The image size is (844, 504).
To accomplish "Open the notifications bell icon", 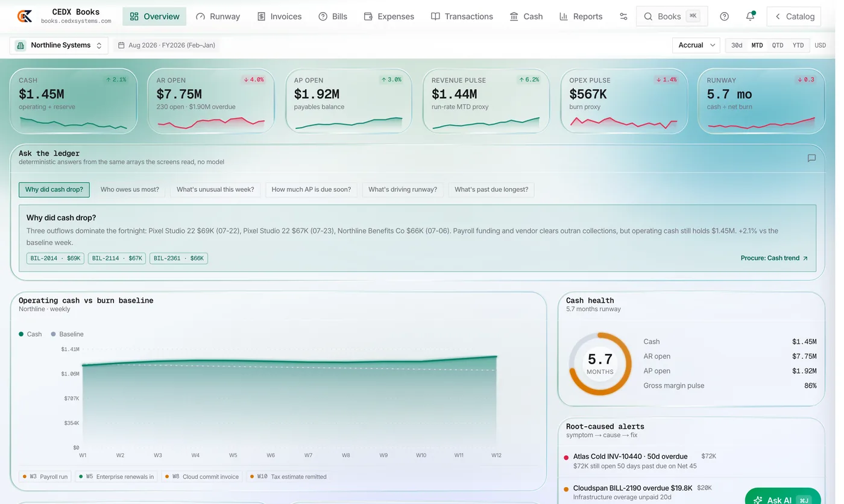I will (750, 16).
